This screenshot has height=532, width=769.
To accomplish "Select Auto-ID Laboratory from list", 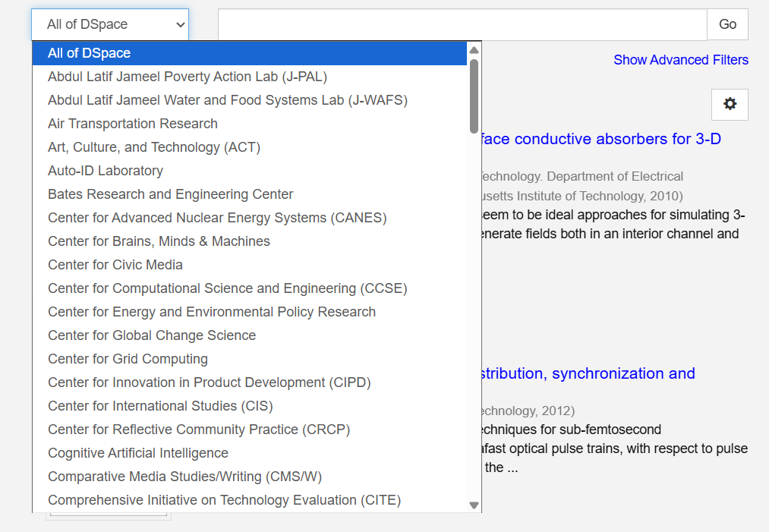I will pos(106,171).
